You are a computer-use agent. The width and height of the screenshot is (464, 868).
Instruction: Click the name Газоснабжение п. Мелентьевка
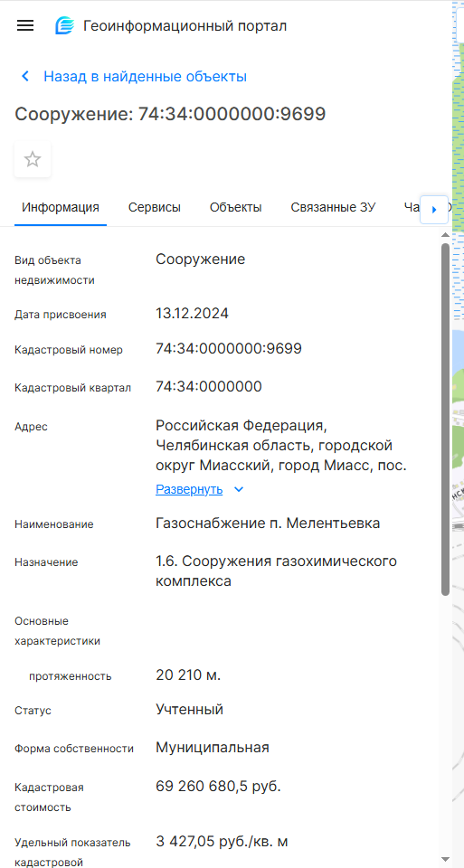[268, 524]
